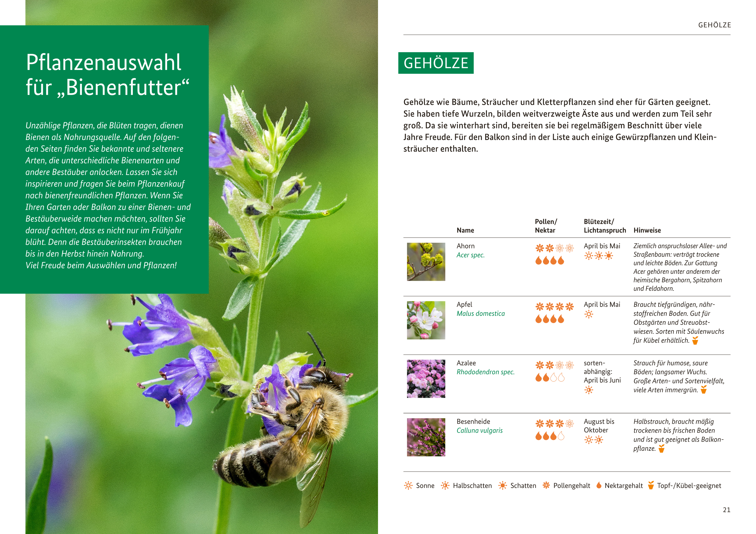Click 'sorten- abhängig: April bis Juni' text
The height and width of the screenshot is (534, 756).
click(602, 371)
